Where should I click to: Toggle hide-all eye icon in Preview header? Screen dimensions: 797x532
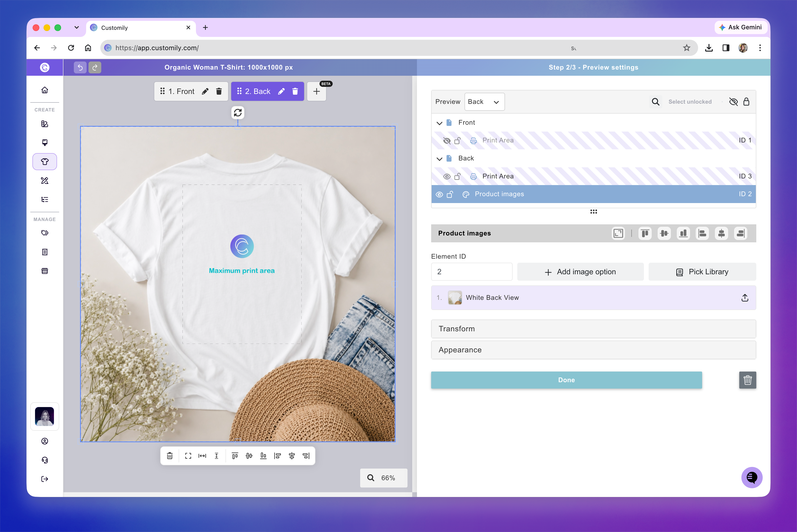click(733, 102)
